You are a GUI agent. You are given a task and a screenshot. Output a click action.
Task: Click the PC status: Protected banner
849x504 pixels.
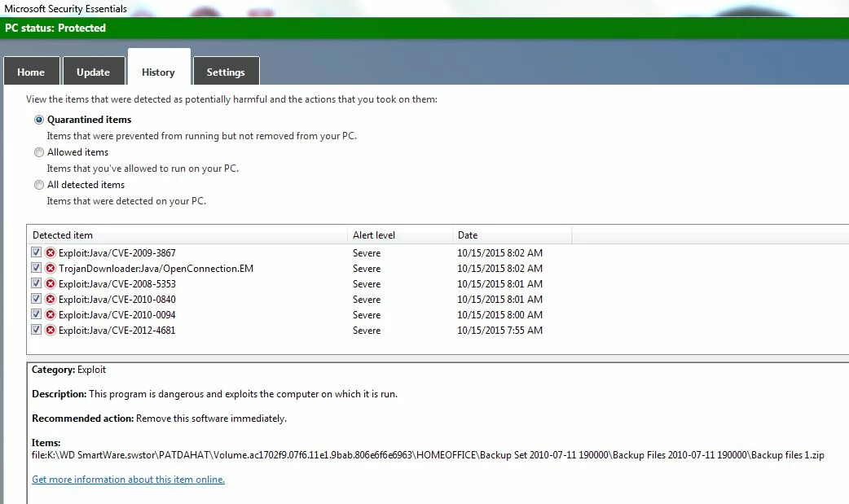click(x=424, y=28)
